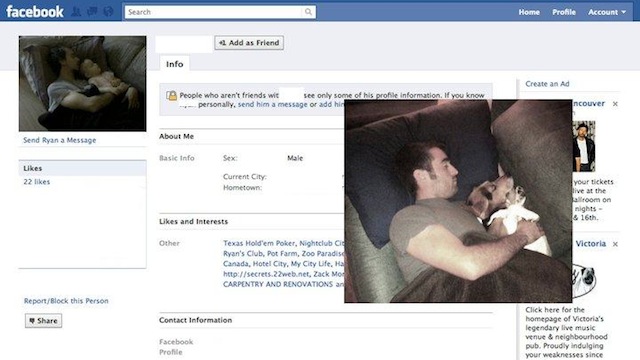The image size is (640, 360).
Task: Click Send Ryan a Message link
Action: coord(60,140)
